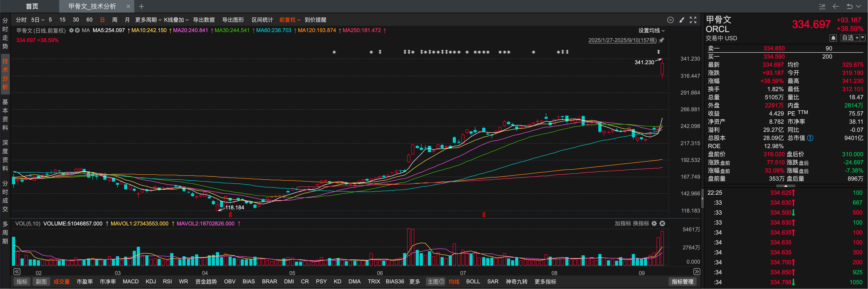This screenshot has width=868, height=289.
Task: Open the 设置均线 dropdown
Action: pos(651,30)
